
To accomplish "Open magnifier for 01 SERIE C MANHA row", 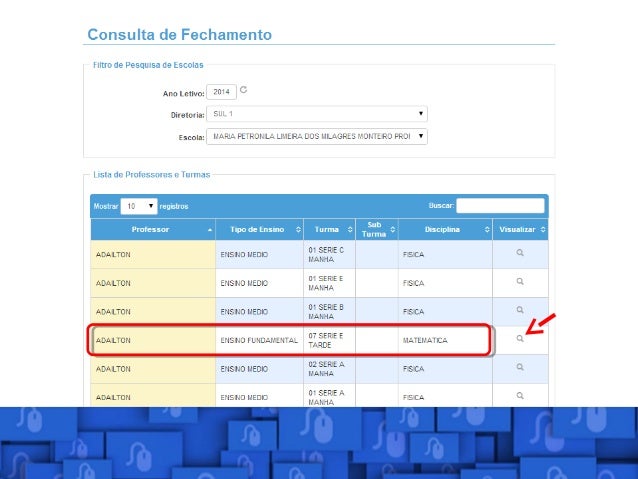I will [x=520, y=253].
